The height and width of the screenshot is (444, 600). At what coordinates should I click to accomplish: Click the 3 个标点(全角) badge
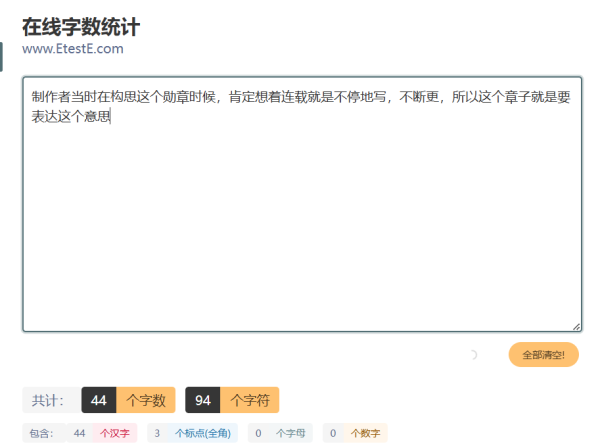(x=192, y=433)
